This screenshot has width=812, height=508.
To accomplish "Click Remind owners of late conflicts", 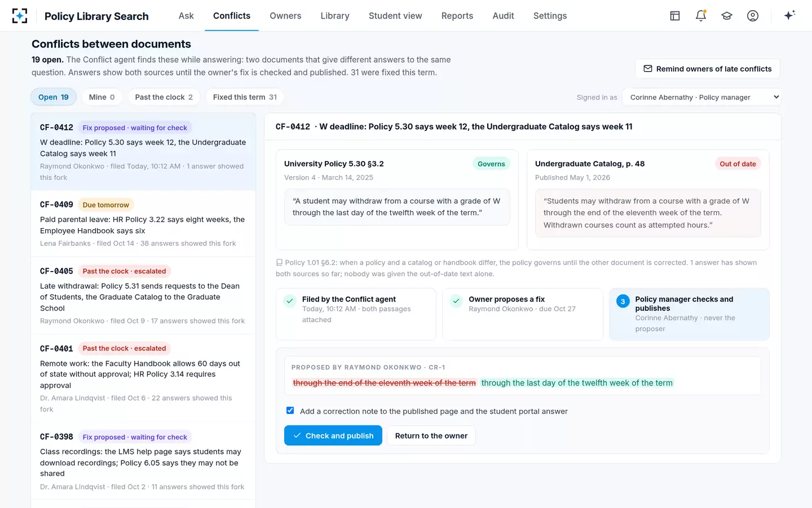I will 708,69.
